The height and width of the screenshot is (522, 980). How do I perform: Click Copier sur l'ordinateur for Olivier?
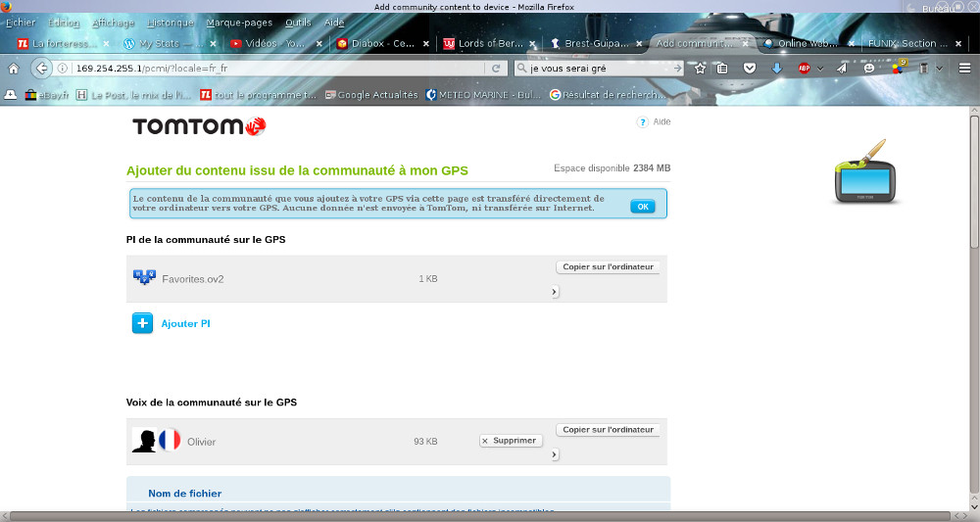pyautogui.click(x=608, y=430)
